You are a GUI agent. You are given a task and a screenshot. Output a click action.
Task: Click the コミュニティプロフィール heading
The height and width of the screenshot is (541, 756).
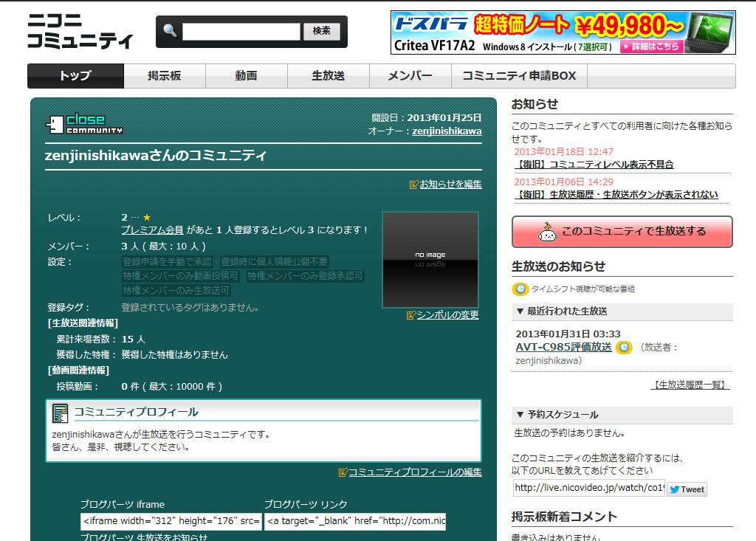[x=136, y=413]
